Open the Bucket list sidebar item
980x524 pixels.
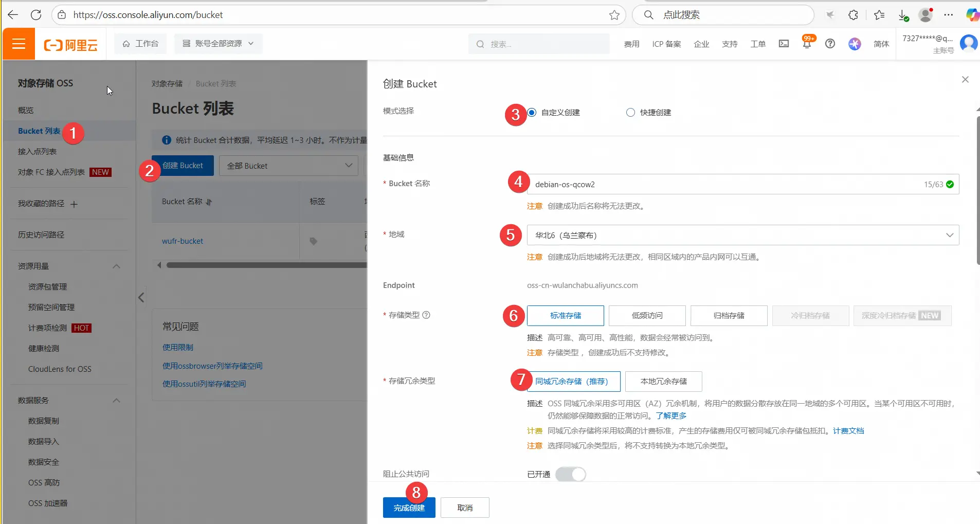pyautogui.click(x=39, y=131)
